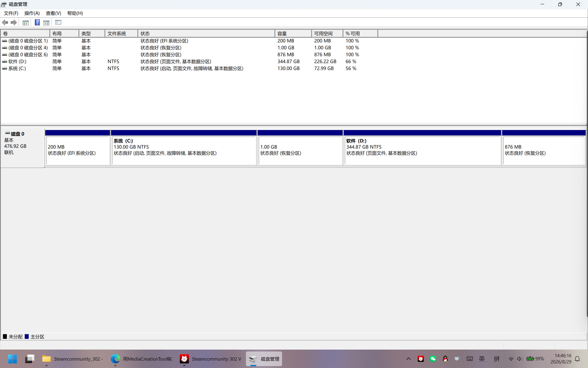The image size is (588, 368).
Task: Click the blue Help question mark icon
Action: click(37, 22)
